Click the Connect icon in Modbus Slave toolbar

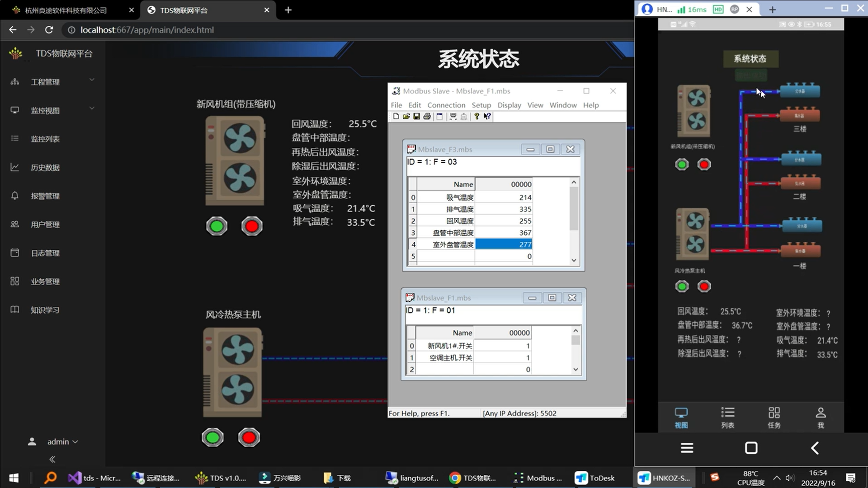click(453, 116)
